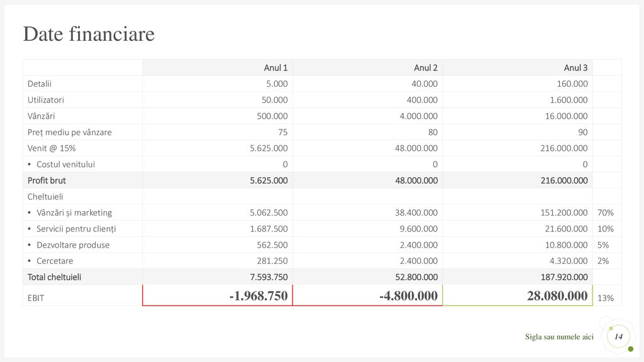Click the 'Dezvoltare produse' bullet item
The height and width of the screenshot is (362, 644).
69,245
